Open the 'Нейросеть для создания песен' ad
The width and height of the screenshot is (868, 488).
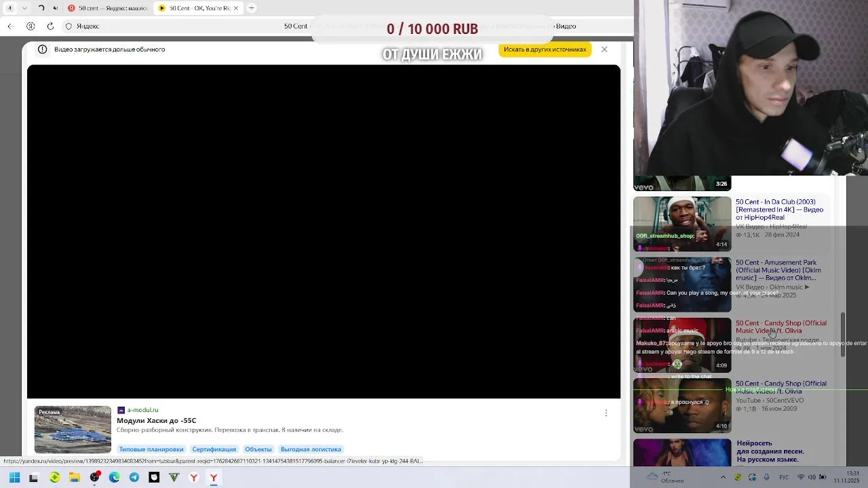coord(770,451)
